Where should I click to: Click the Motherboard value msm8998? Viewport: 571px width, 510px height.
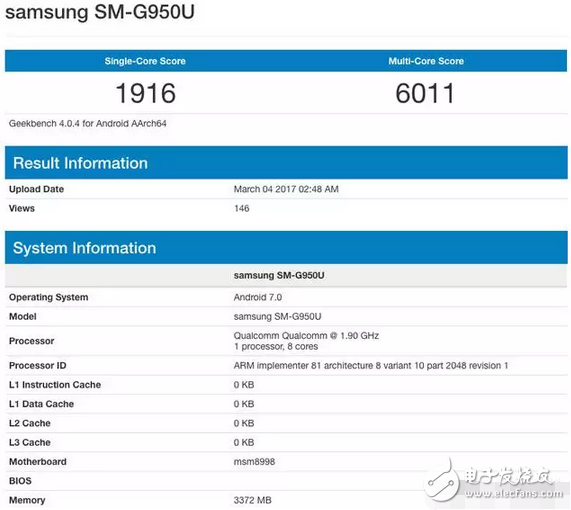254,462
